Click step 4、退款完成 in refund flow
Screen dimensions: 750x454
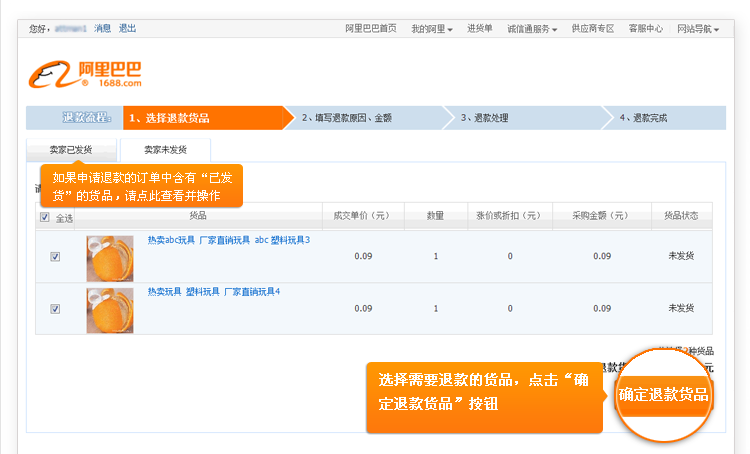click(x=643, y=118)
